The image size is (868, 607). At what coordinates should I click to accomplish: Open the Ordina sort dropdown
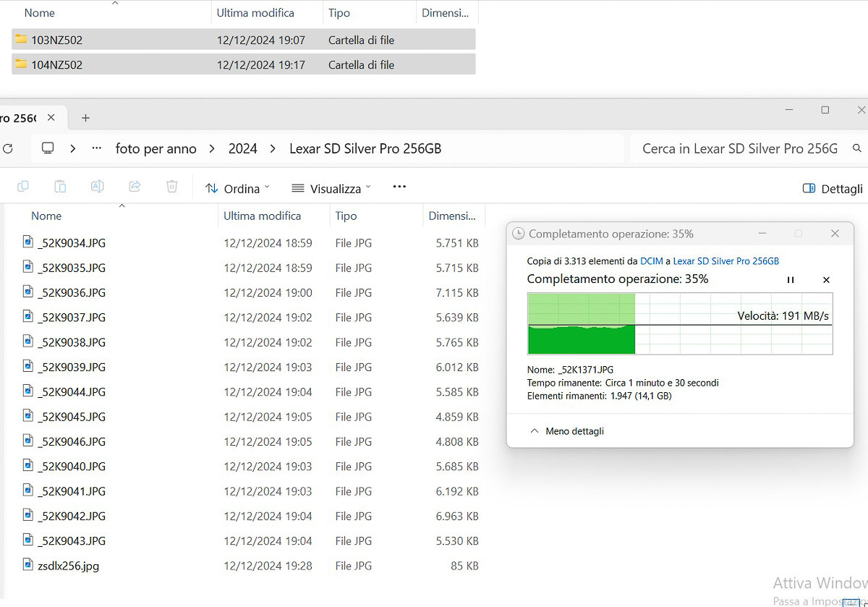tap(237, 188)
